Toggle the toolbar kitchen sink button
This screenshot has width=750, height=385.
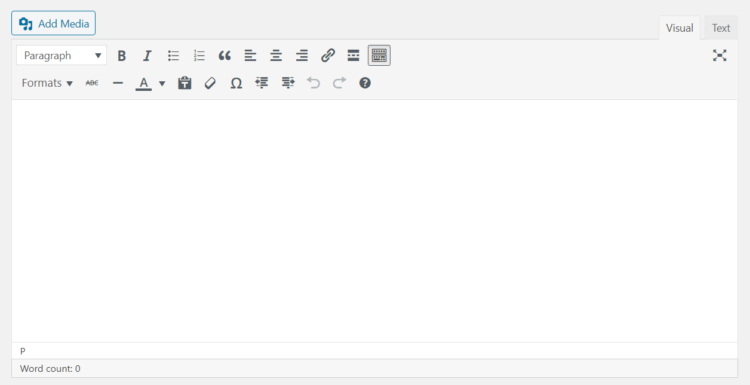pyautogui.click(x=379, y=55)
